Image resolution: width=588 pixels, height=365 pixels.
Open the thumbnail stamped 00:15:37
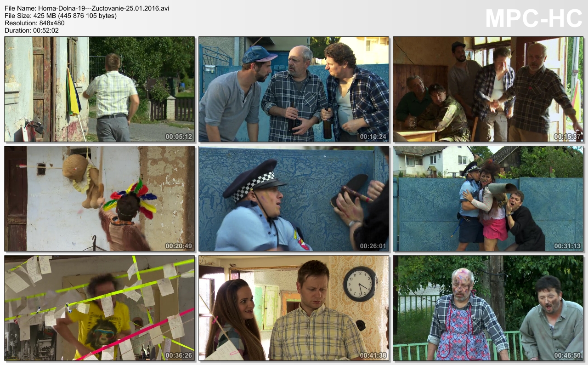coord(488,89)
